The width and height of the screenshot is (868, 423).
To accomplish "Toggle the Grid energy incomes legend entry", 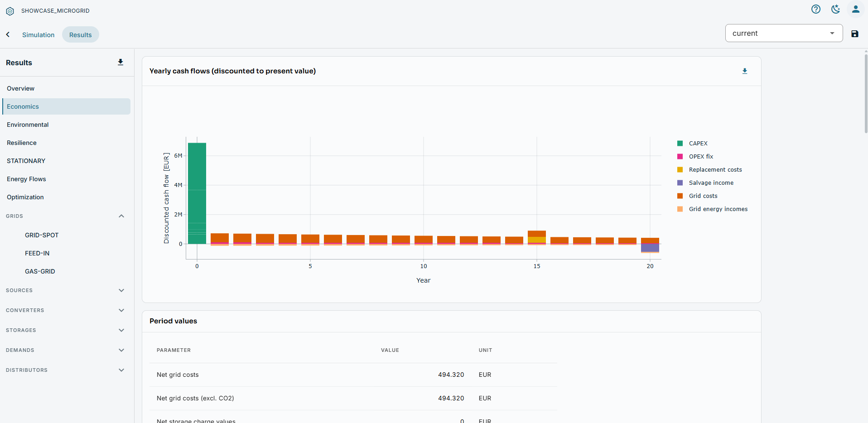I will point(712,209).
